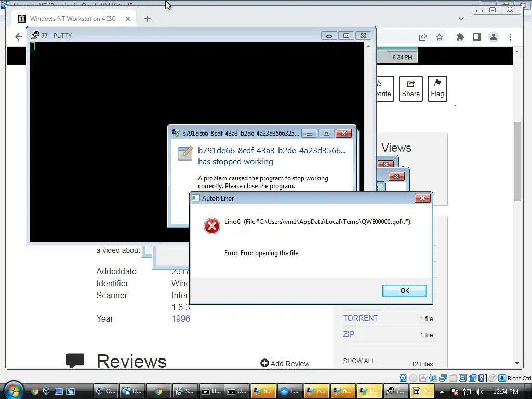Image resolution: width=532 pixels, height=399 pixels.
Task: Open the 1996 year link
Action: point(181,318)
